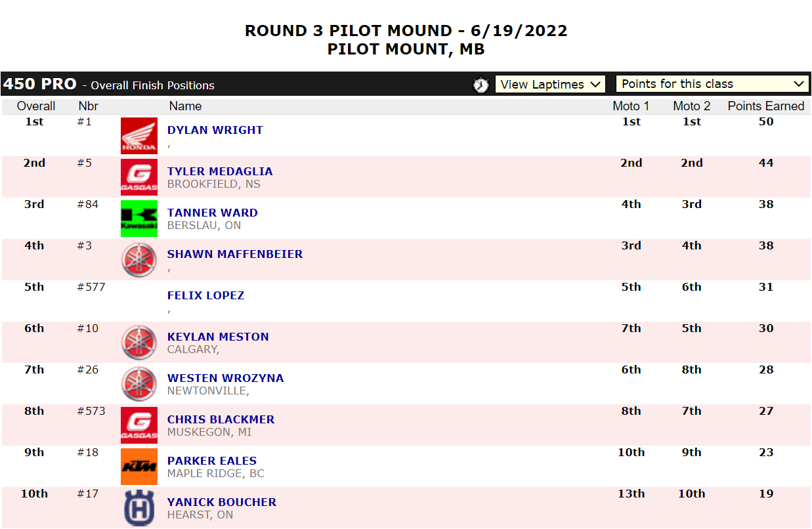812x529 pixels.
Task: Click Keylan Meston's Yamaha logo
Action: 139,343
